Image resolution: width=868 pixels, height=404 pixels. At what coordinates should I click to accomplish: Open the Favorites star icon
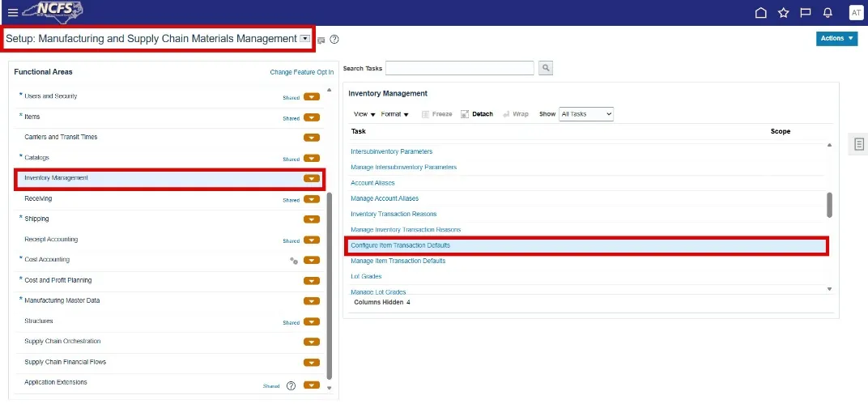(783, 12)
